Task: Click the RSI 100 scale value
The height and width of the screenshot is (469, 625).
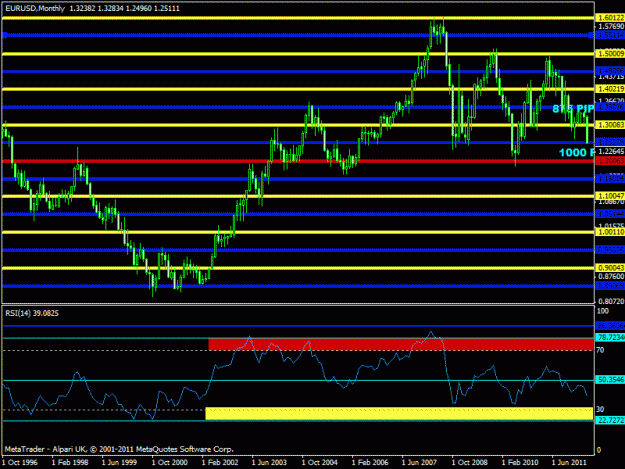Action: (603, 311)
